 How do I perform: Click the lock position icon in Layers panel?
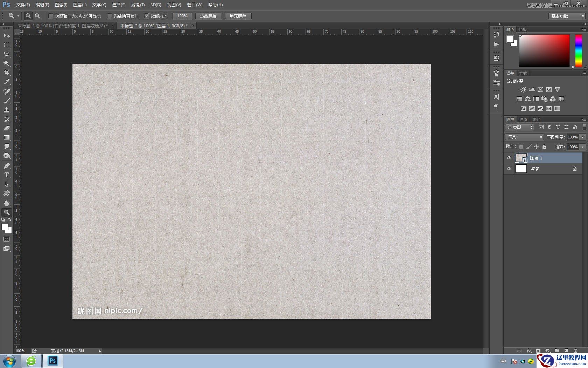click(x=536, y=147)
